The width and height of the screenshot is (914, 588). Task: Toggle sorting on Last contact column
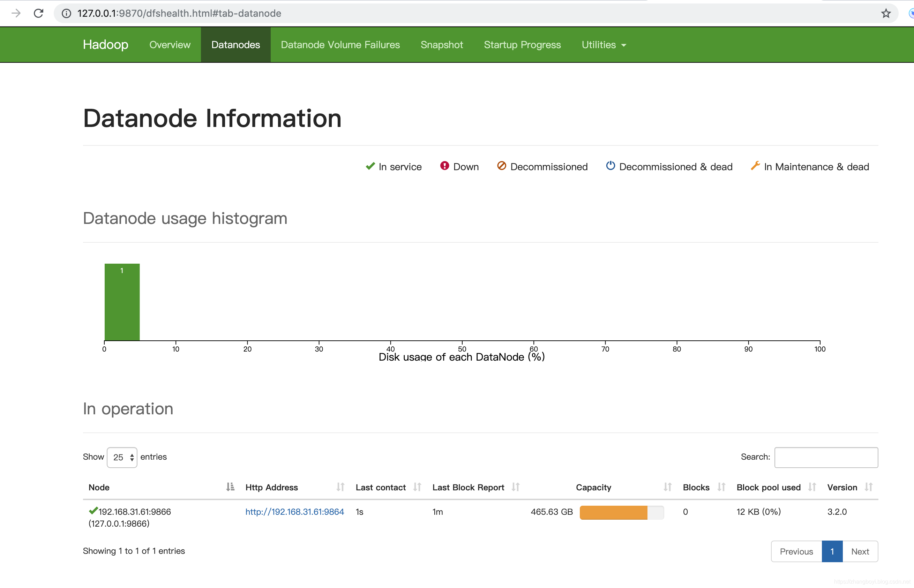(x=417, y=487)
